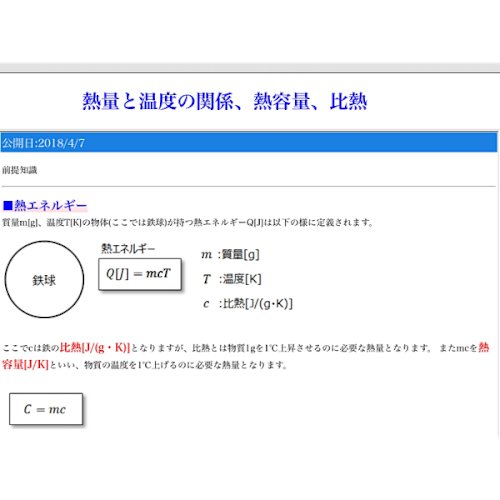Click the c :比熱[J/(g·K)] definition

(248, 303)
